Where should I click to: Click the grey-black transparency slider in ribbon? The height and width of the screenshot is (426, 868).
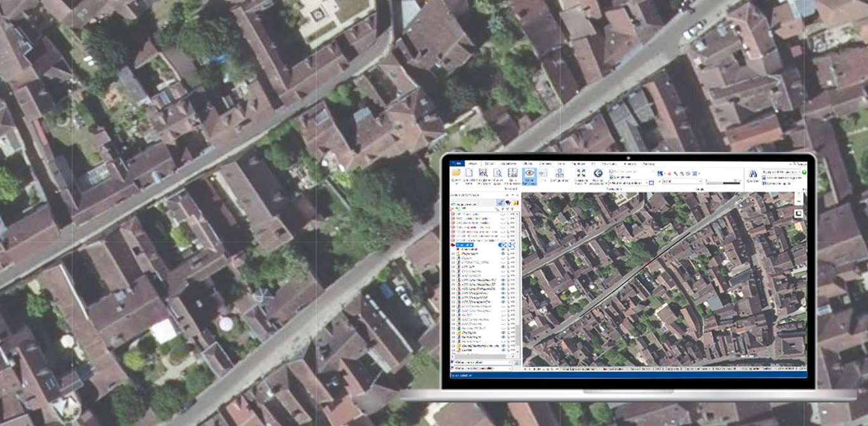point(723,182)
